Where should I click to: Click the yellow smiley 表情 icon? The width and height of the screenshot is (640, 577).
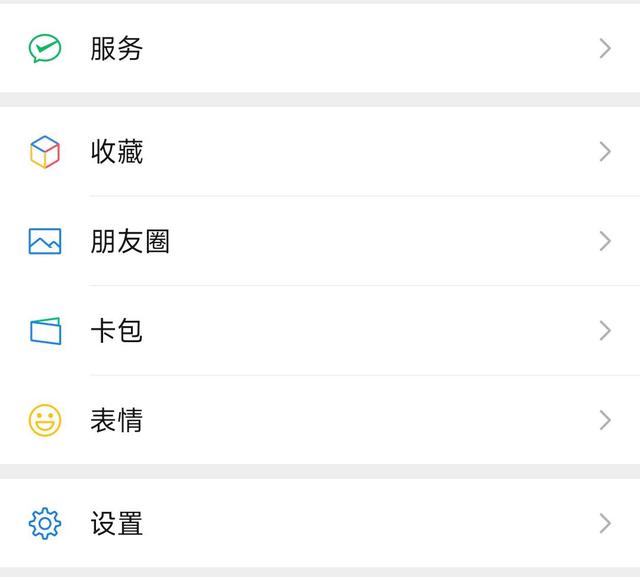[x=45, y=420]
